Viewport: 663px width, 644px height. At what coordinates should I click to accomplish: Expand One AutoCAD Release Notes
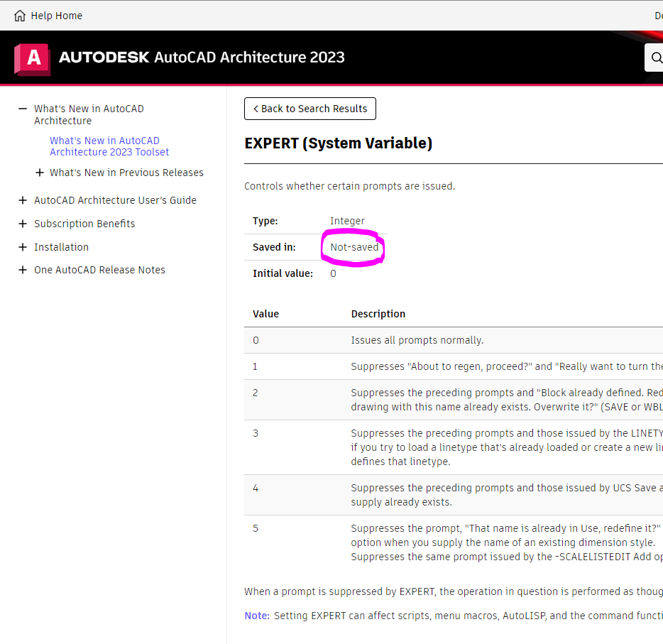pyautogui.click(x=22, y=269)
